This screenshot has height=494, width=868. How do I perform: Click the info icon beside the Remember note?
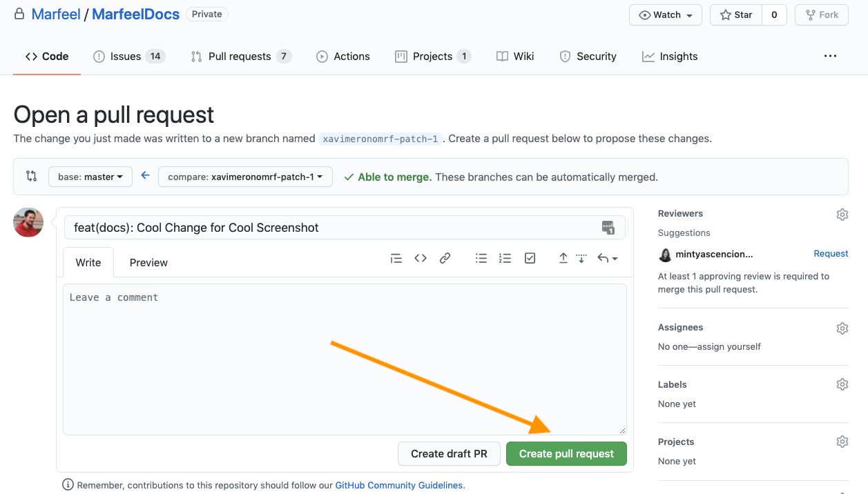click(68, 485)
